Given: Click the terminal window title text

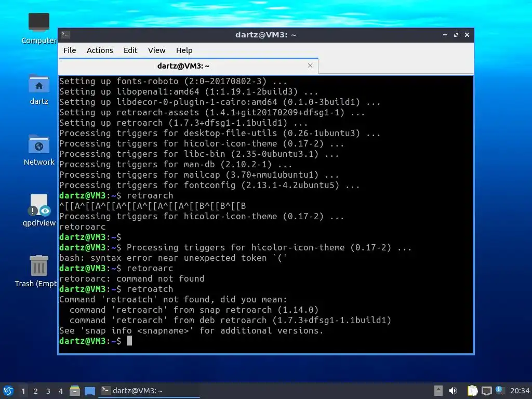Looking at the screenshot, I should click(265, 35).
